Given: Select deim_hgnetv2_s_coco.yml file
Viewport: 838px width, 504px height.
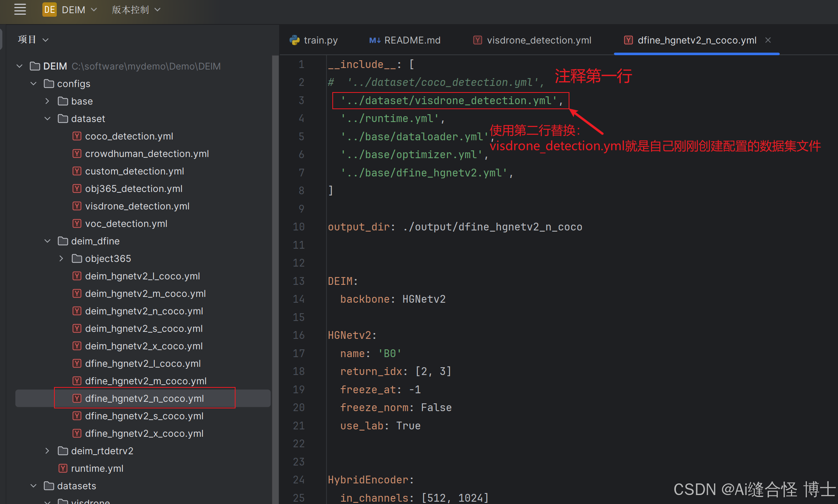Looking at the screenshot, I should point(144,328).
